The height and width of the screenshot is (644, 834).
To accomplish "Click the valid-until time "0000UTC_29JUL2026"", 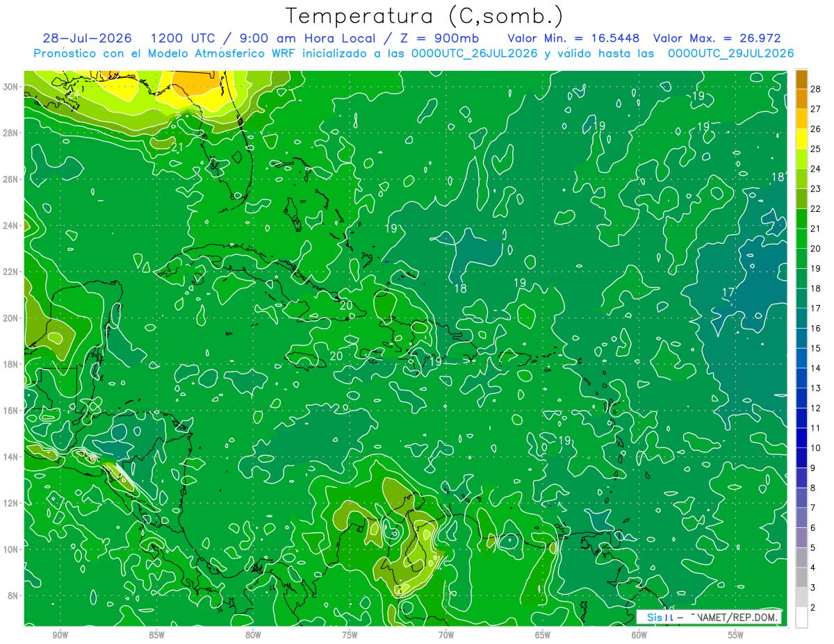I will point(730,53).
